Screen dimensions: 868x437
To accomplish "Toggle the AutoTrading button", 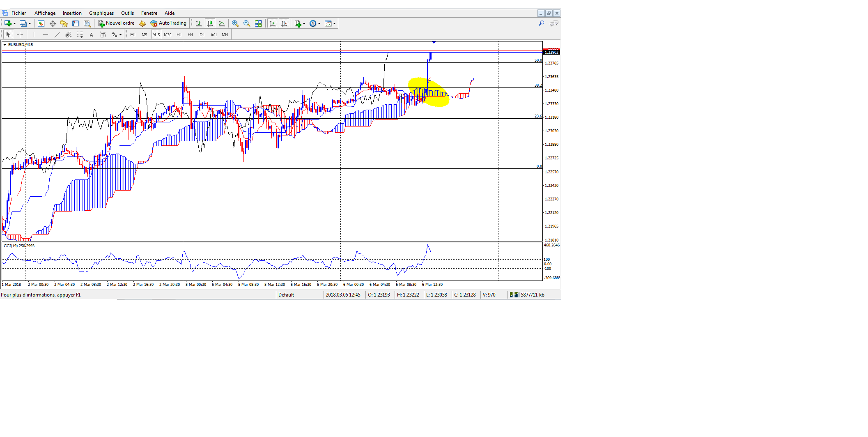I will point(168,23).
